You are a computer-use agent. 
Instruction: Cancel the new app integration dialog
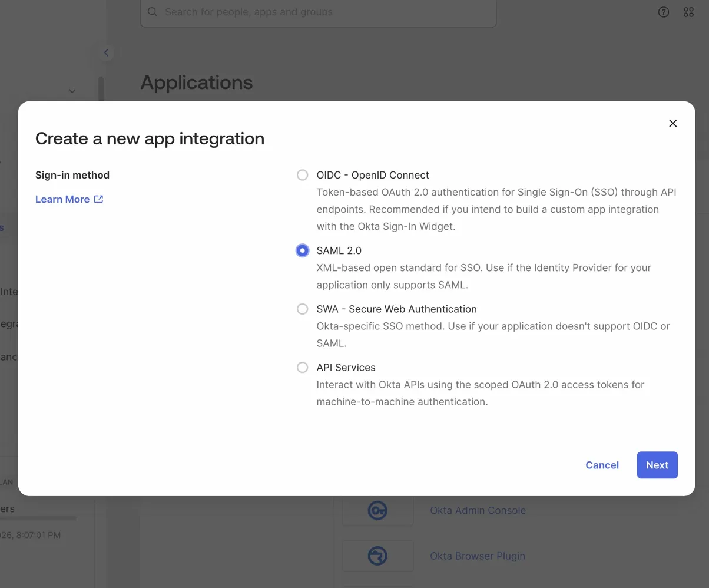click(x=602, y=465)
